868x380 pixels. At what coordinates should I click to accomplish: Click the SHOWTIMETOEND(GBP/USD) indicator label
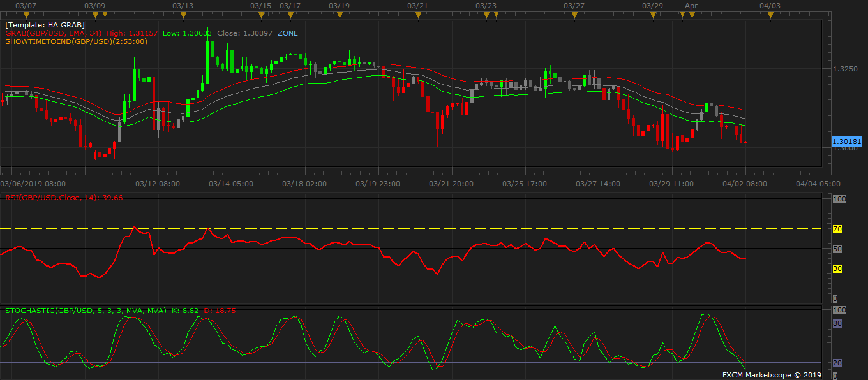point(76,41)
